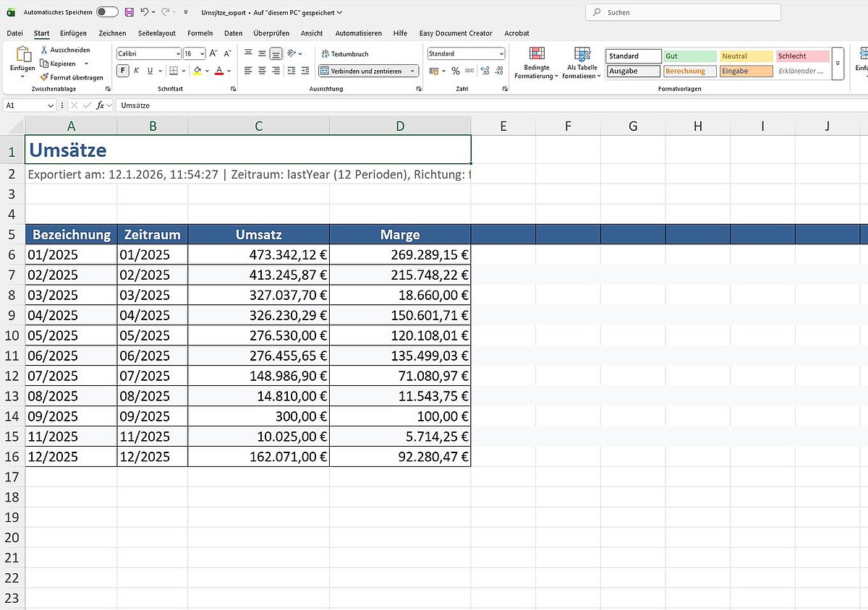The image size is (868, 610).
Task: Click the insert function fx icon
Action: click(x=101, y=106)
